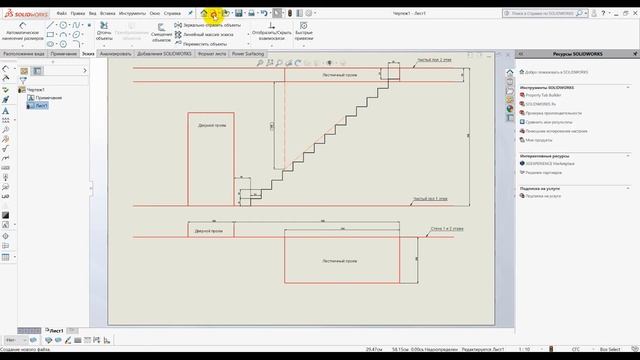This screenshot has width=640, height=360.
Task: Select the Sketch Fillet tool
Action: point(76,44)
